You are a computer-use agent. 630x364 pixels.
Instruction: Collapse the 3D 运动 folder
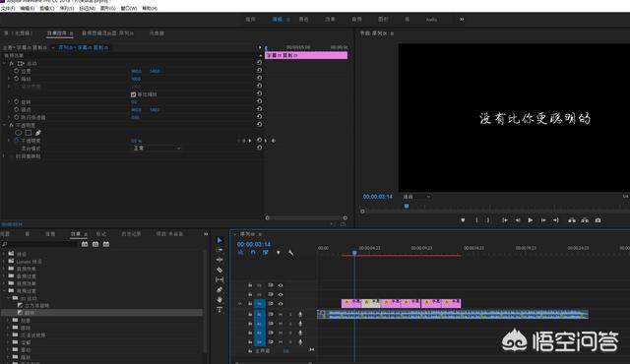point(9,298)
